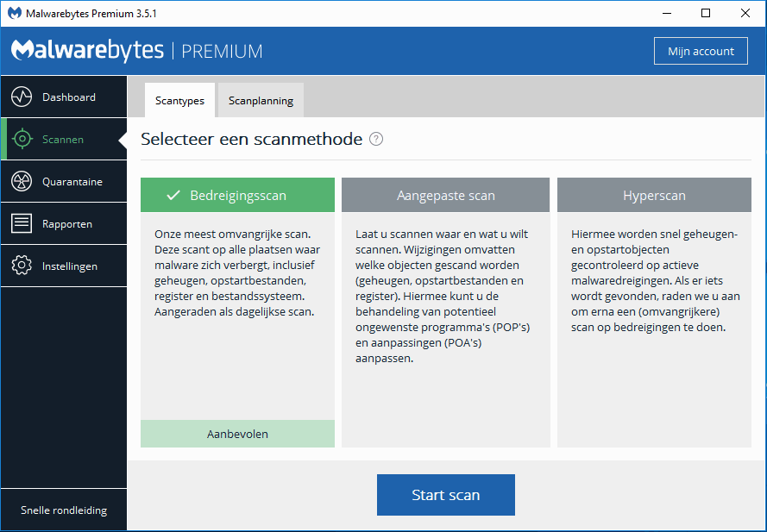This screenshot has height=532, width=767.
Task: Click the Malwarebytes logo in the header
Action: pyautogui.click(x=87, y=51)
